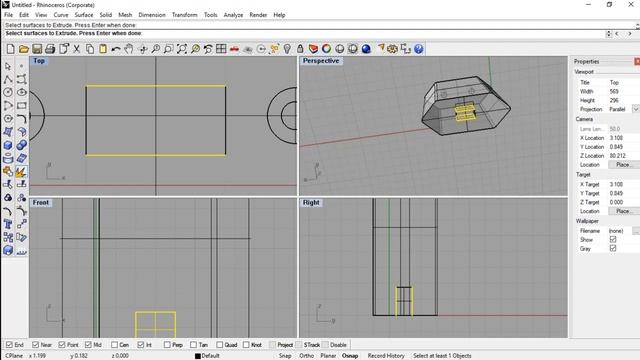Select the Polyline tool
Screen dimensions: 640x360
click(8, 79)
